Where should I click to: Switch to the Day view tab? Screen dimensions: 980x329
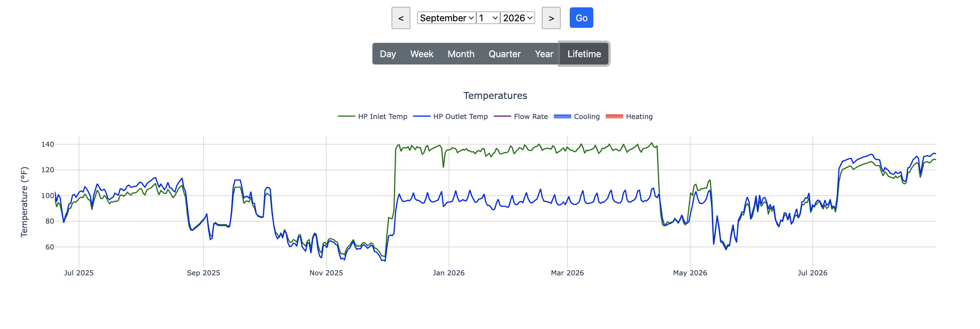click(x=388, y=54)
